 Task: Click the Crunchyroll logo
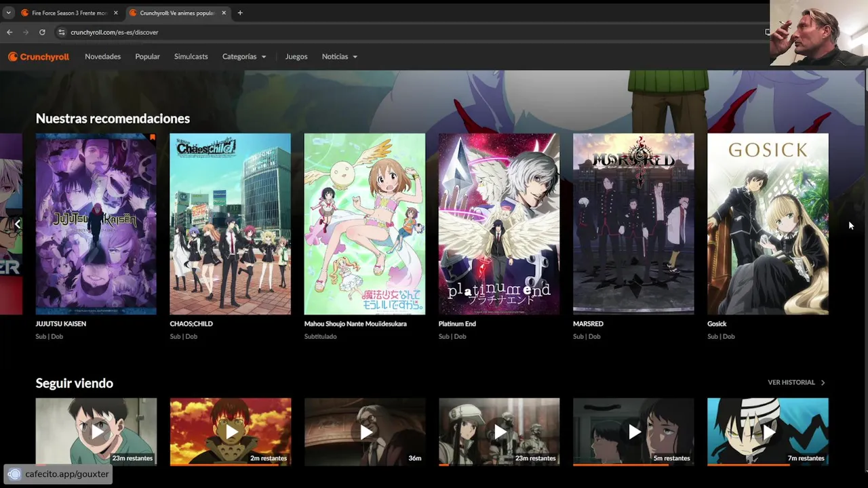tap(39, 57)
